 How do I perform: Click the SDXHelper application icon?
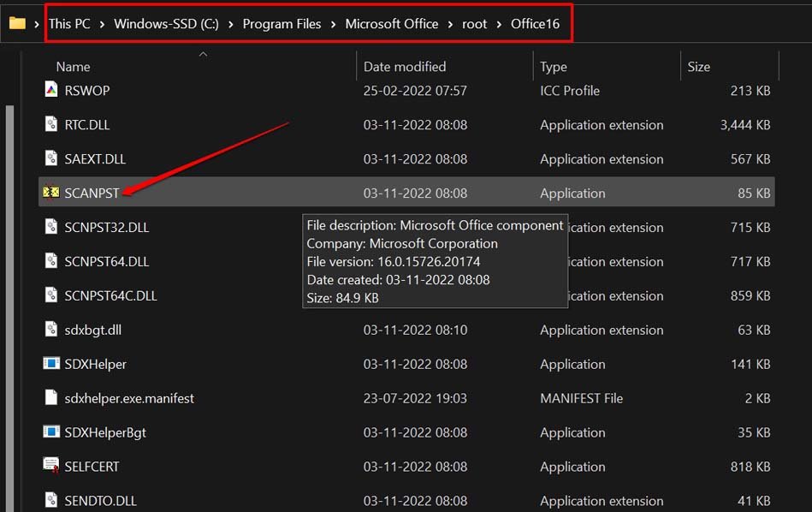pos(51,364)
